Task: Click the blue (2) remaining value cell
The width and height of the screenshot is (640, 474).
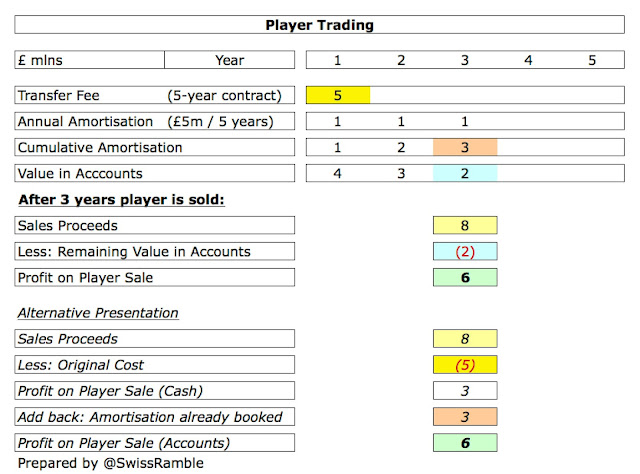Action: tap(465, 251)
